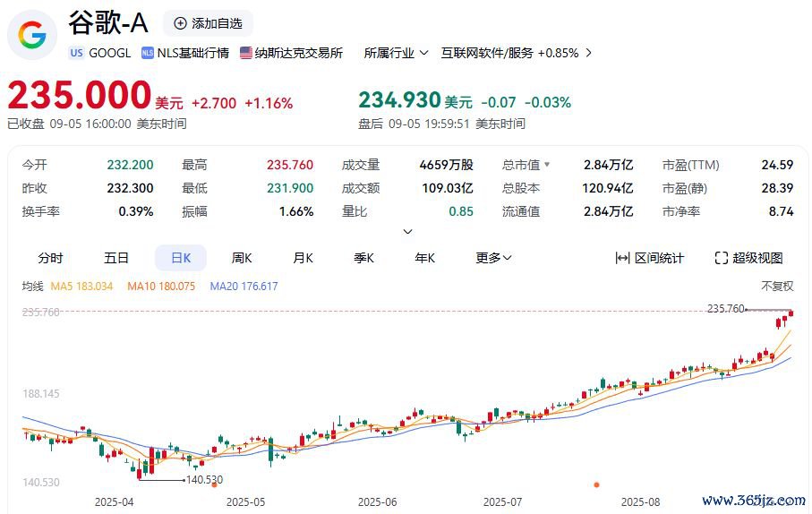
Task: Click the 2025-06 axis label
Action: click(377, 502)
